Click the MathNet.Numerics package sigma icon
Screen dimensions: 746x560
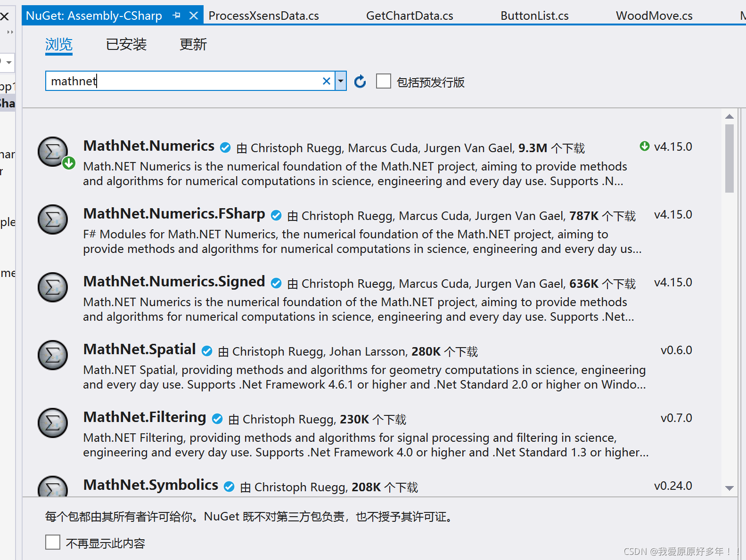pyautogui.click(x=53, y=152)
